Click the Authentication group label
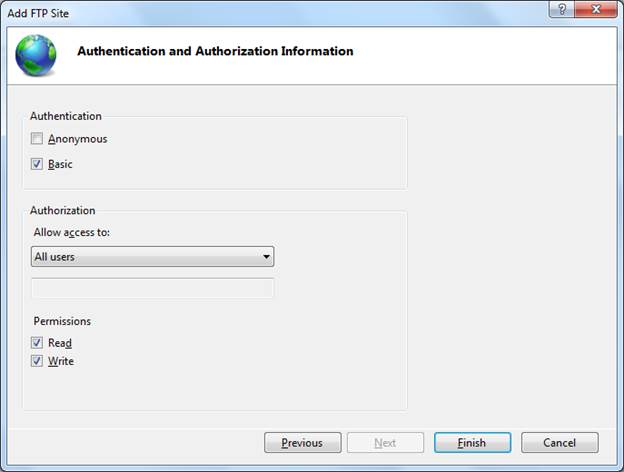The image size is (624, 472). pos(66,116)
